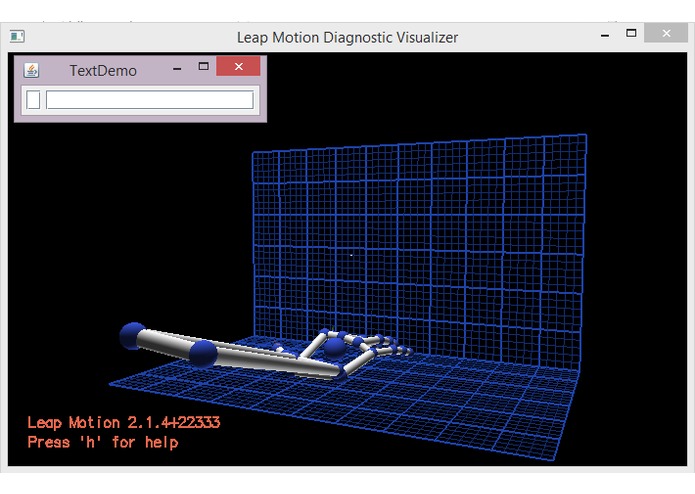Click the blue elbow sphere at arm's end
The height and width of the screenshot is (494, 695).
pyautogui.click(x=133, y=336)
